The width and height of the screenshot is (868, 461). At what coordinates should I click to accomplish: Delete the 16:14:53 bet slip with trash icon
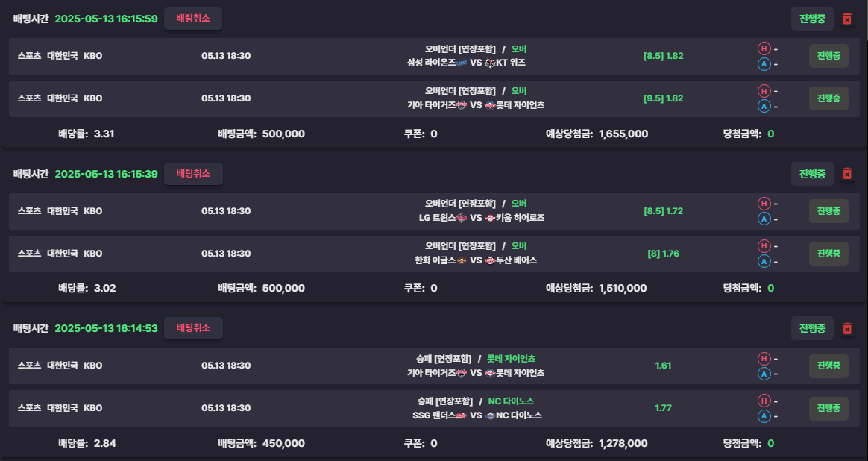(846, 328)
